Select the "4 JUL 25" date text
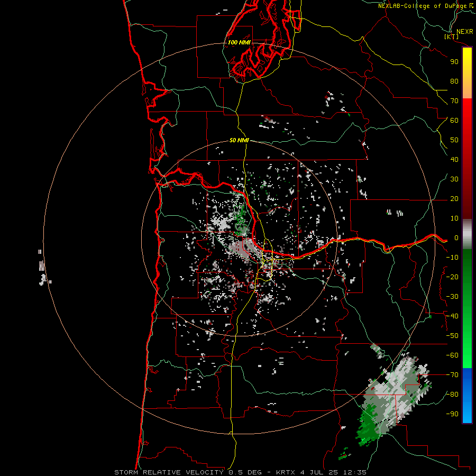This screenshot has height=476, width=476. point(319,472)
